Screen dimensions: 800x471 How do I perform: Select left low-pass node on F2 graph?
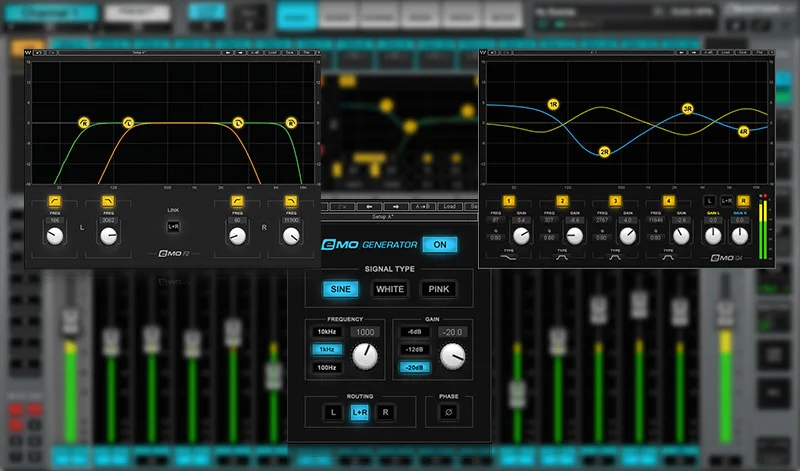(x=238, y=122)
